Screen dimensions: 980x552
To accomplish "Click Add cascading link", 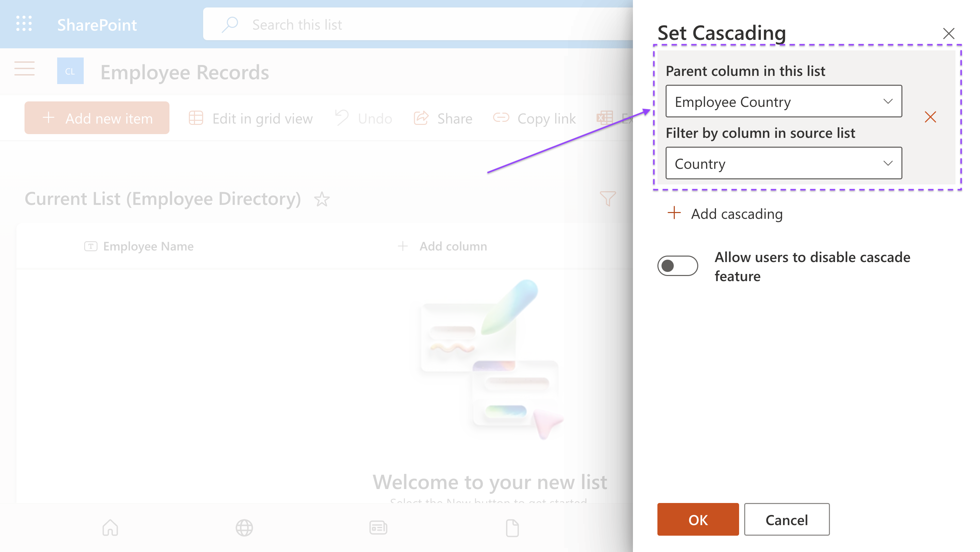I will point(725,214).
